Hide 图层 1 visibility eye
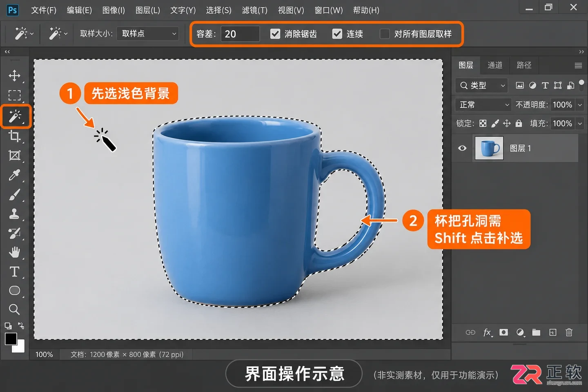Screen dimensions: 588x392 point(462,148)
